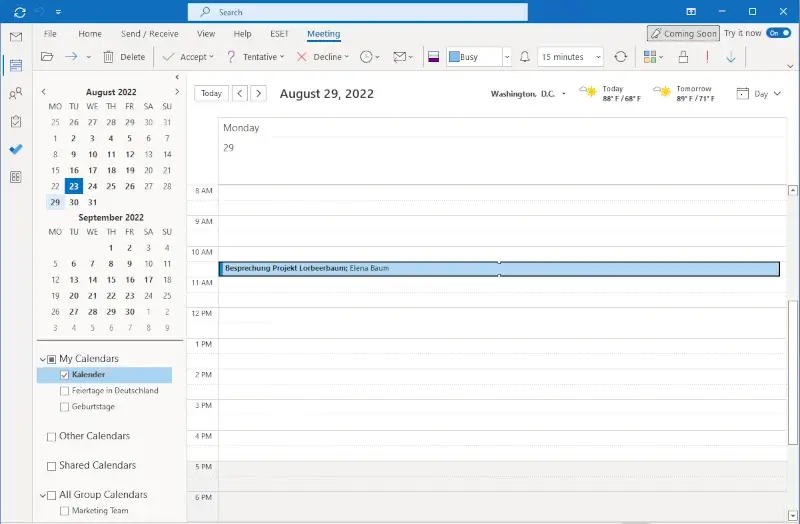The image size is (800, 524).
Task: Open the Tasks clipboard view
Action: (16, 121)
